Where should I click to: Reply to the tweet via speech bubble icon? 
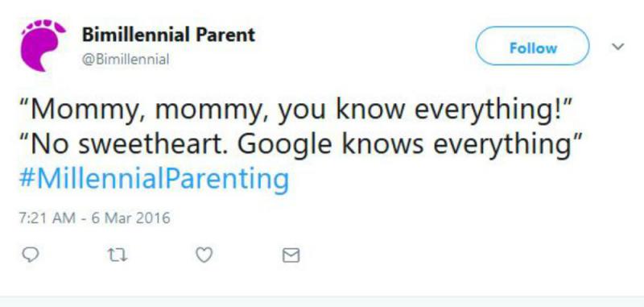tap(30, 255)
